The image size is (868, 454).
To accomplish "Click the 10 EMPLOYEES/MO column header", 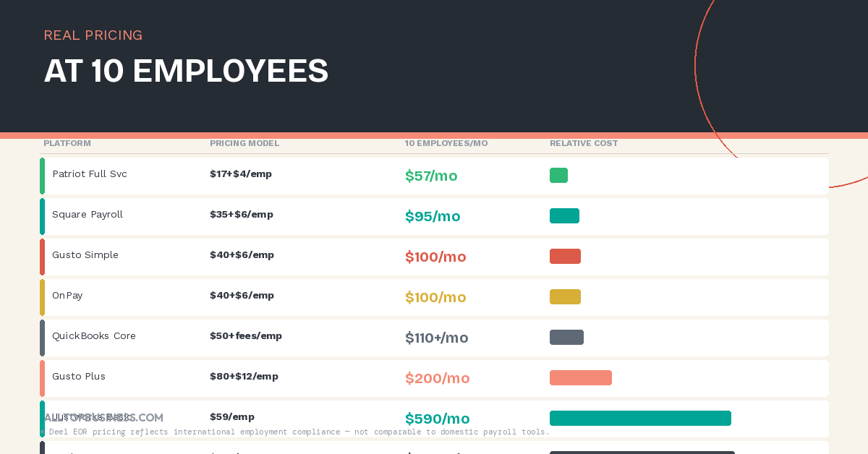I will pyautogui.click(x=446, y=143).
